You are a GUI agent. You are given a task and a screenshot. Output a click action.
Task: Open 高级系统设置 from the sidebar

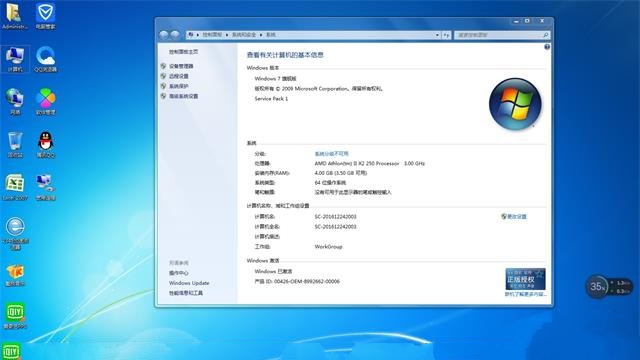click(184, 96)
